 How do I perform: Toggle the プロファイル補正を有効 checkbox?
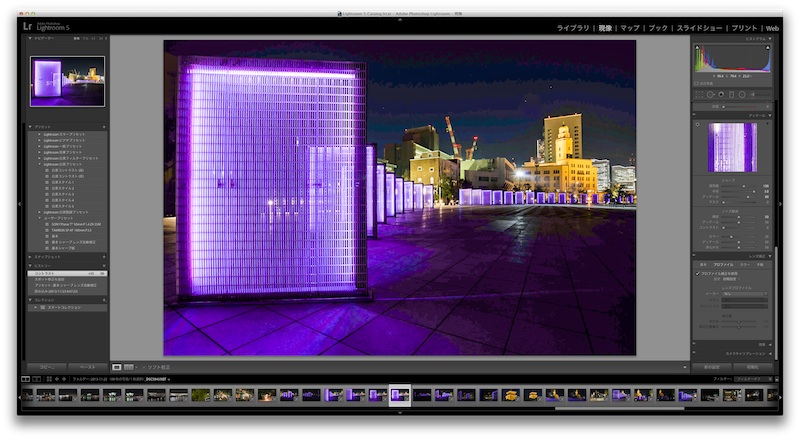pos(698,273)
